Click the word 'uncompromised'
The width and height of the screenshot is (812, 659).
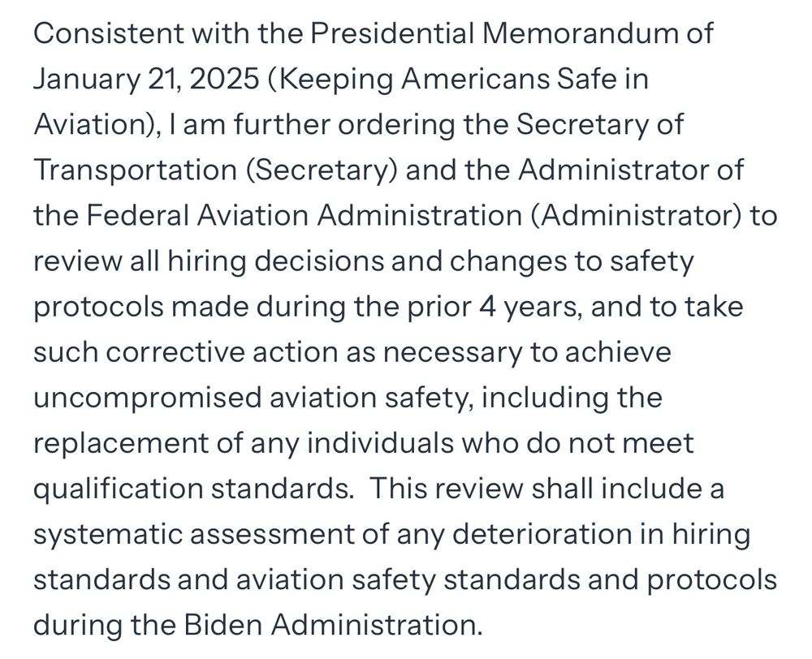click(x=148, y=398)
